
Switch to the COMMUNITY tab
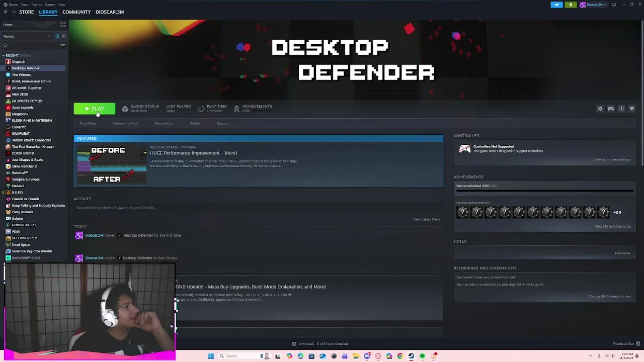tap(76, 12)
